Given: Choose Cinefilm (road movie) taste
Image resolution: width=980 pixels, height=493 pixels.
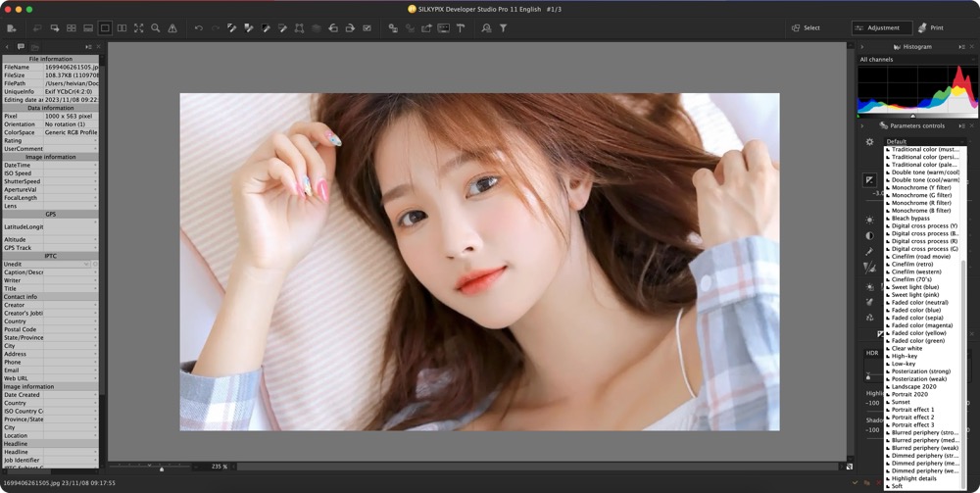Looking at the screenshot, I should (x=922, y=257).
